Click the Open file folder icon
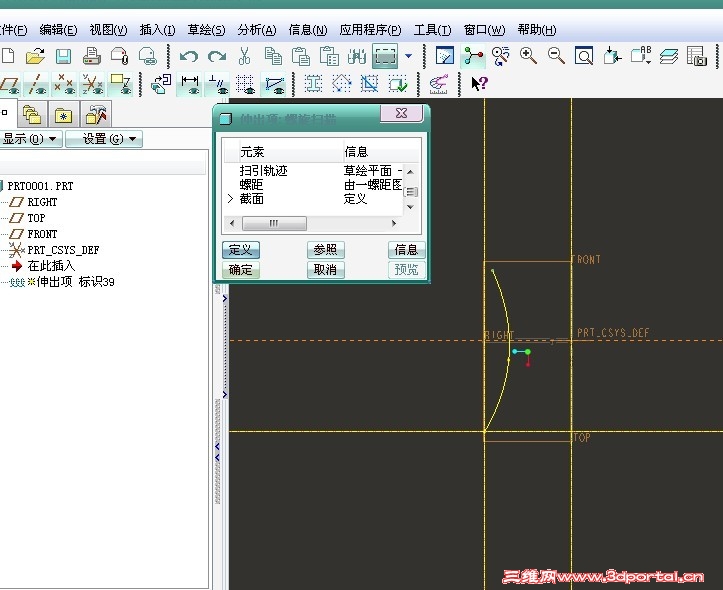Image resolution: width=723 pixels, height=590 pixels. pyautogui.click(x=35, y=56)
